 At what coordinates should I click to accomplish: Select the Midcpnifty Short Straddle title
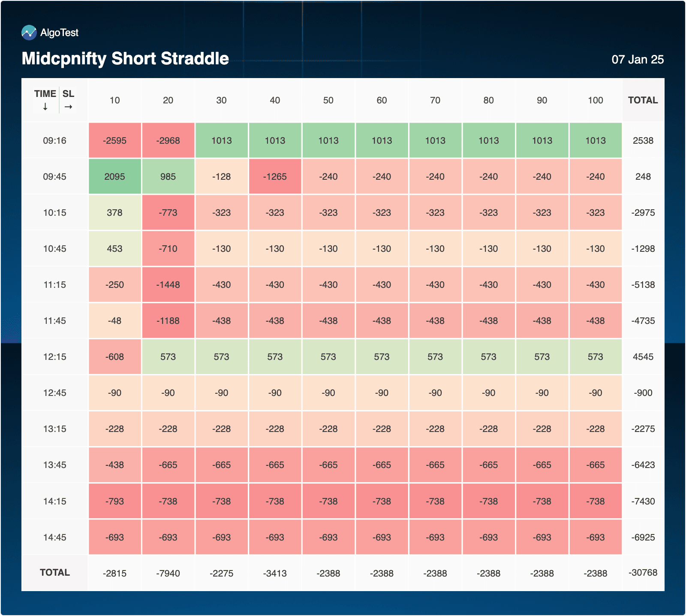pos(125,59)
